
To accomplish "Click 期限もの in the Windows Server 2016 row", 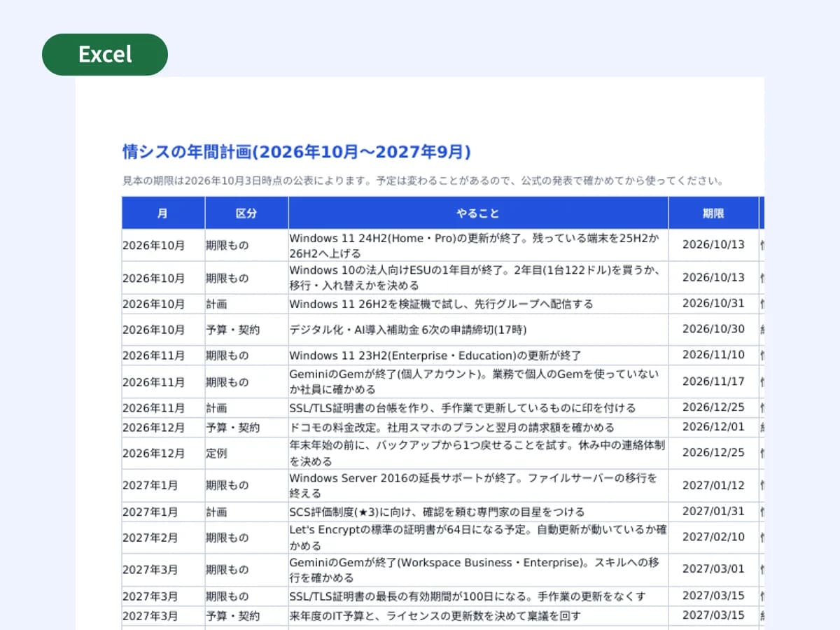I will coord(227,486).
